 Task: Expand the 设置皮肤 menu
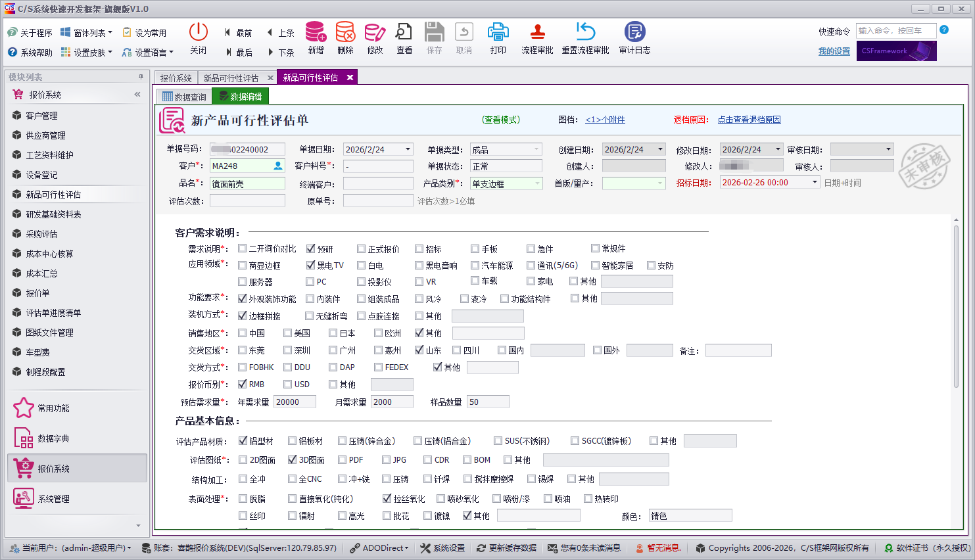tap(87, 53)
